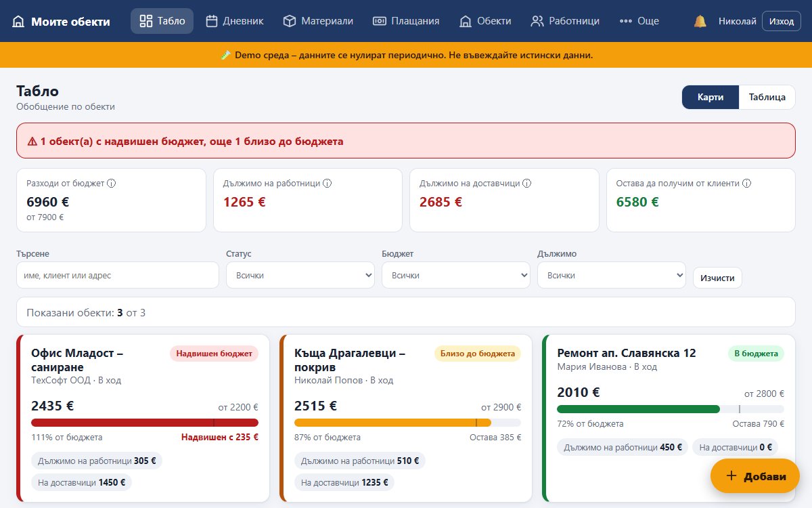Click the warning triangle icon in the red alert

click(32, 142)
